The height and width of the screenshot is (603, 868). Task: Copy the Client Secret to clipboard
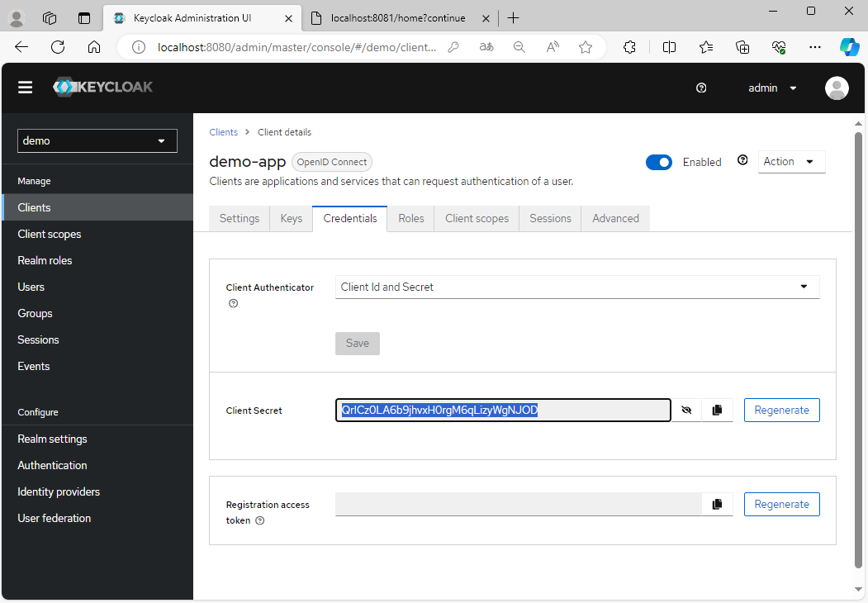click(x=716, y=410)
